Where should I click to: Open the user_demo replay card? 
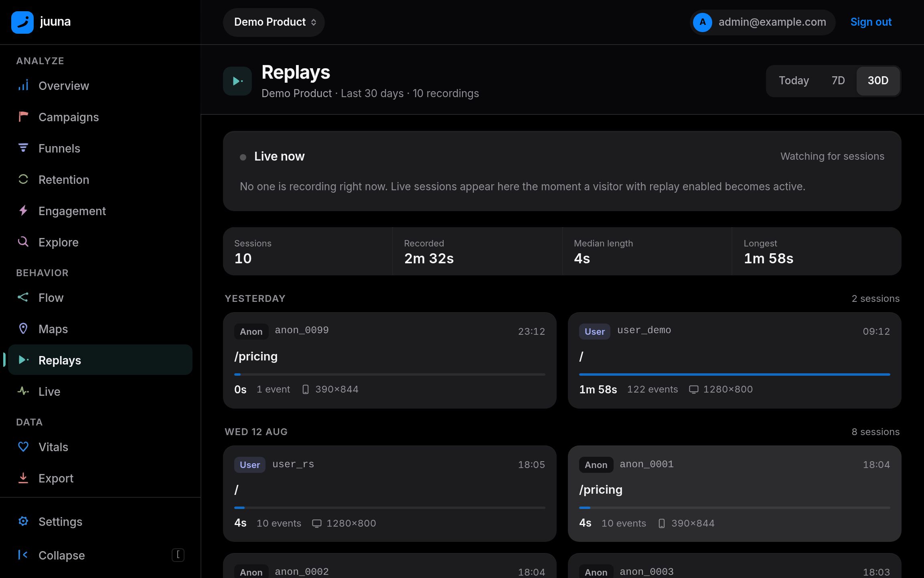tap(735, 360)
